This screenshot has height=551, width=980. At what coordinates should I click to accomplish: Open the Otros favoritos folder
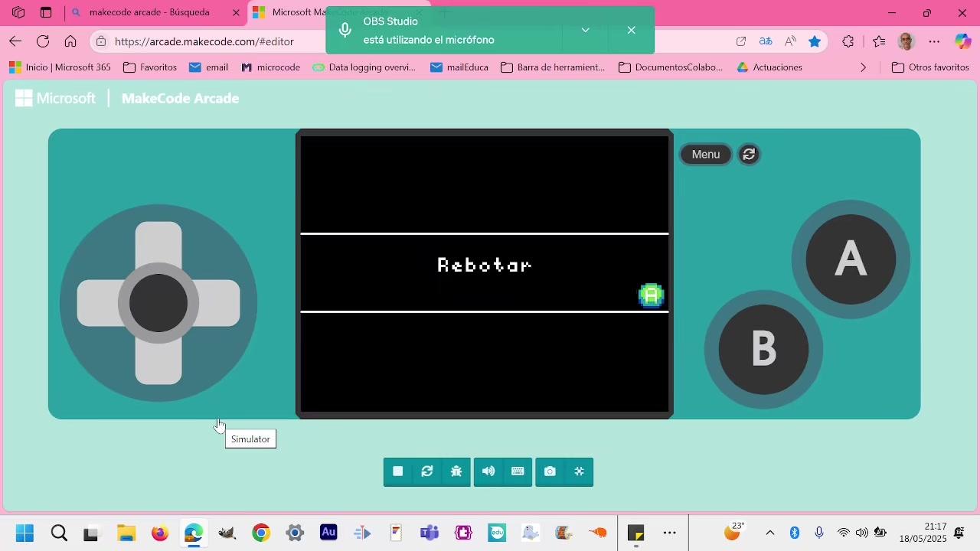tap(931, 67)
